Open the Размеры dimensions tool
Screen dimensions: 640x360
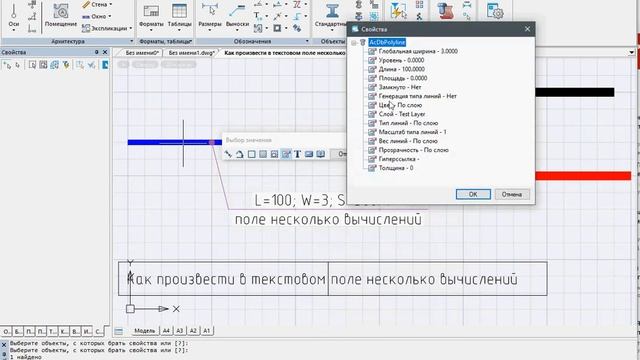pos(210,16)
